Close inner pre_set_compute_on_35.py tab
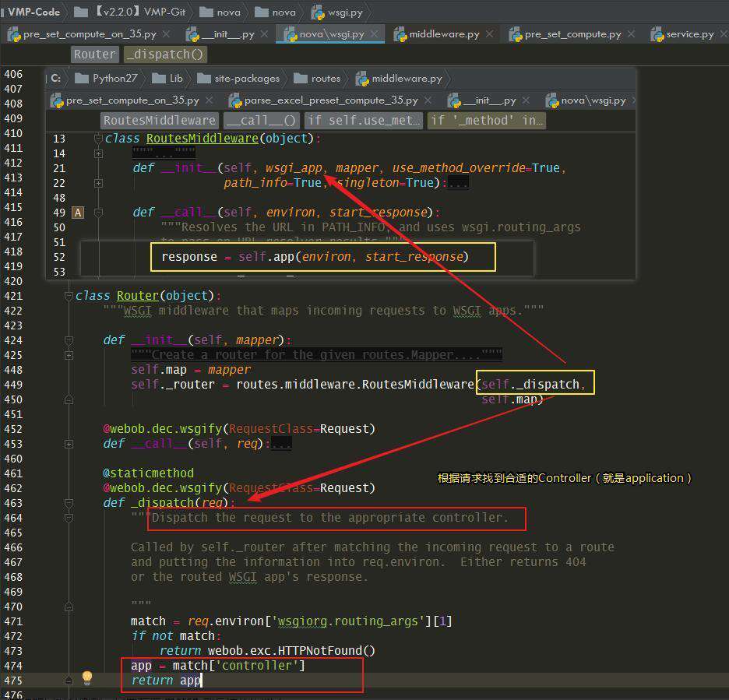This screenshot has height=700, width=729. [210, 100]
